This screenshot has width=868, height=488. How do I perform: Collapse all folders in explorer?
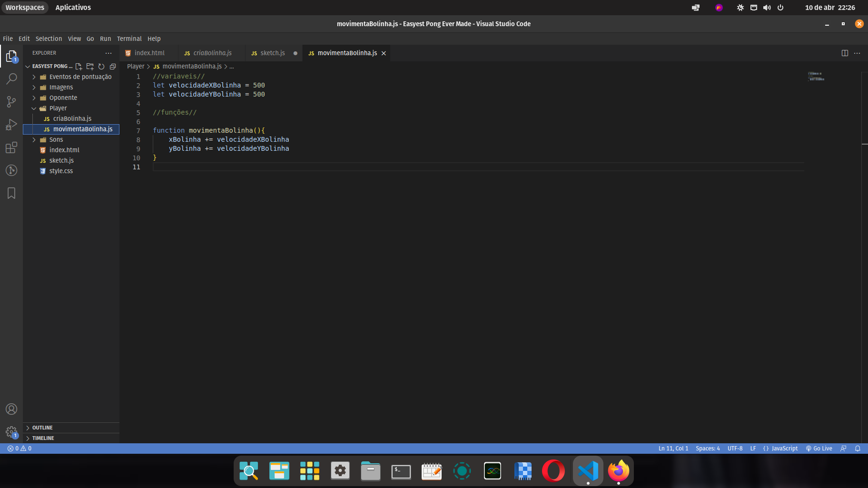pyautogui.click(x=113, y=67)
